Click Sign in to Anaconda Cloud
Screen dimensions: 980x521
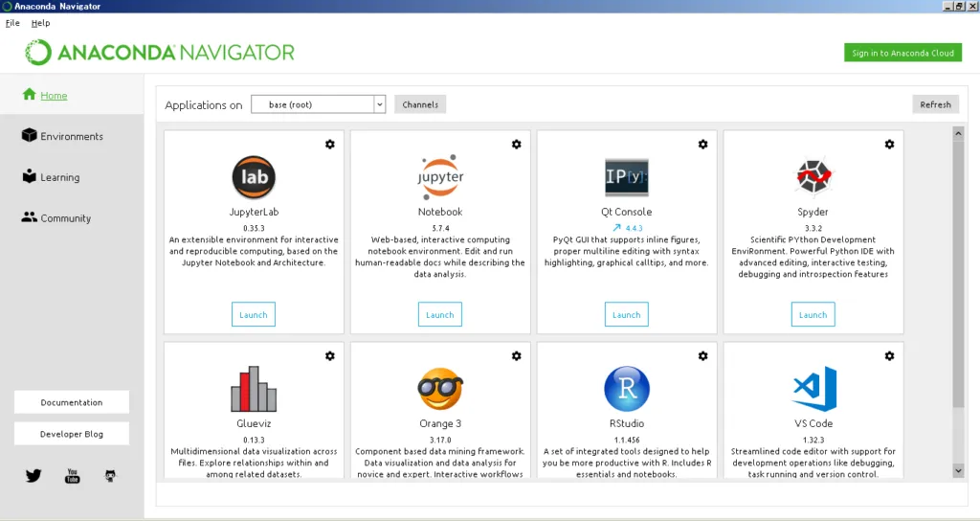click(x=902, y=53)
